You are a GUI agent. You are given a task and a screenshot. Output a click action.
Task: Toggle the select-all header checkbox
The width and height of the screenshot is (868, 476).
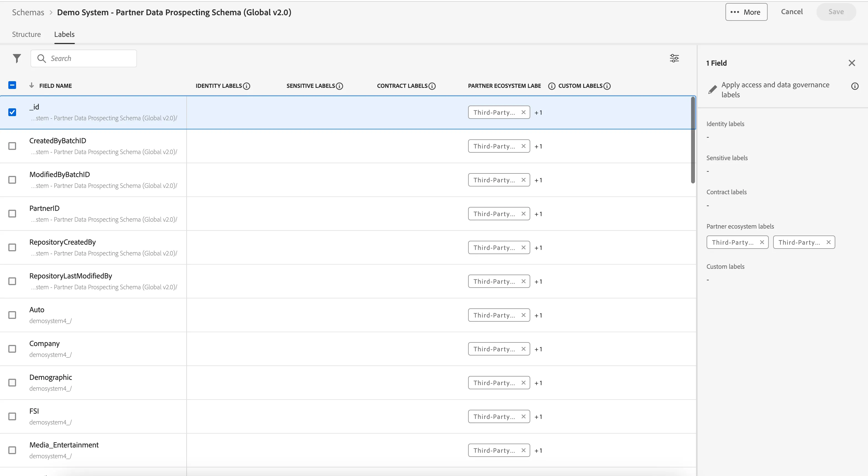pos(12,85)
